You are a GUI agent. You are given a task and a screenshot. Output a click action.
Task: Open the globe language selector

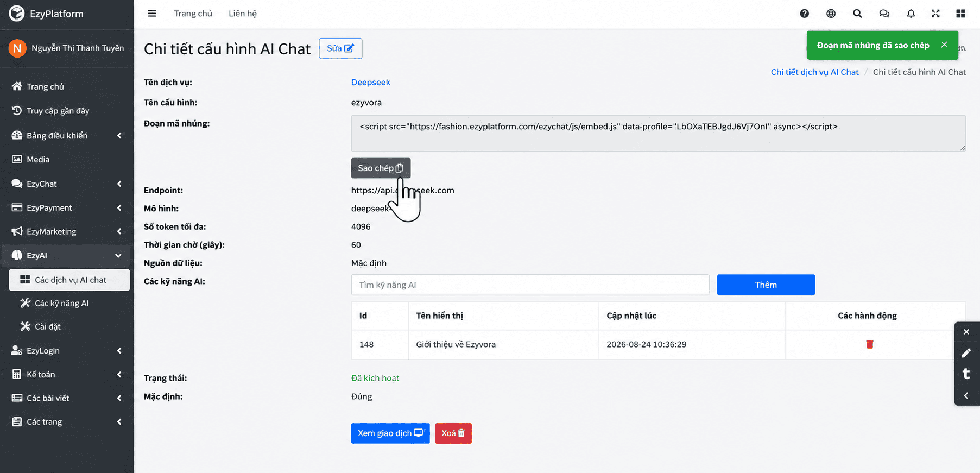831,14
